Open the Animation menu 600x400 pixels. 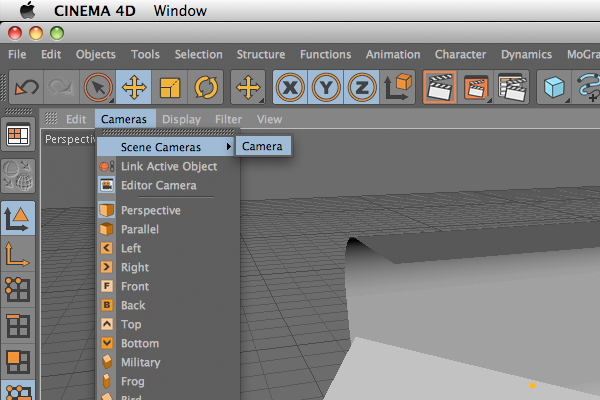(393, 54)
